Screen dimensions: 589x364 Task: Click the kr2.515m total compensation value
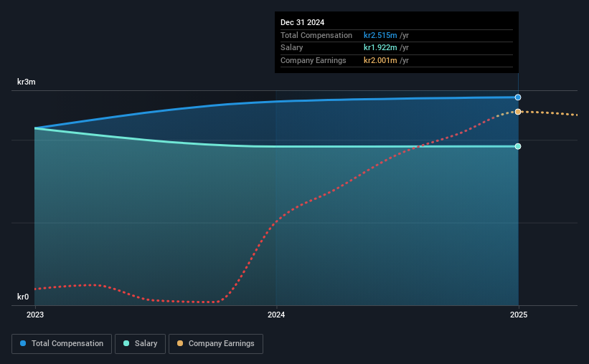(380, 35)
